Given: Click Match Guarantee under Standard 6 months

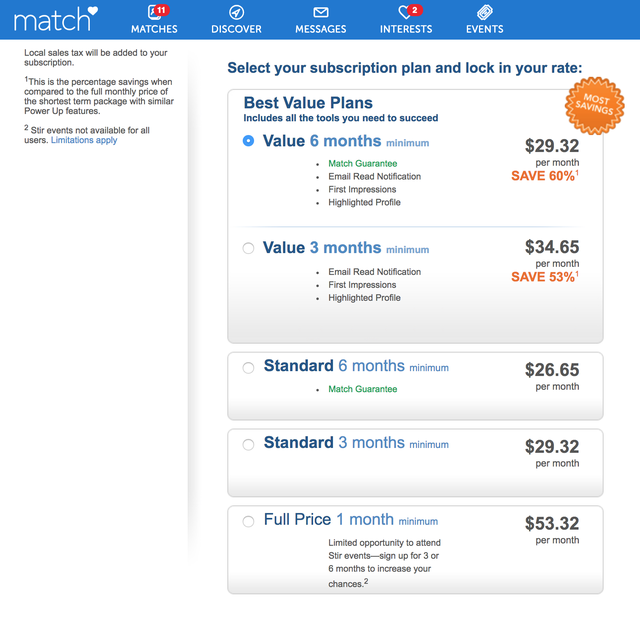Looking at the screenshot, I should pyautogui.click(x=362, y=389).
